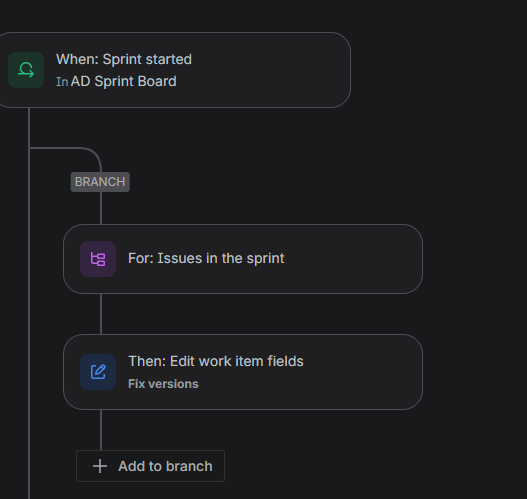The image size is (527, 499).
Task: Click the empty right side of the For card
Action: (353, 259)
